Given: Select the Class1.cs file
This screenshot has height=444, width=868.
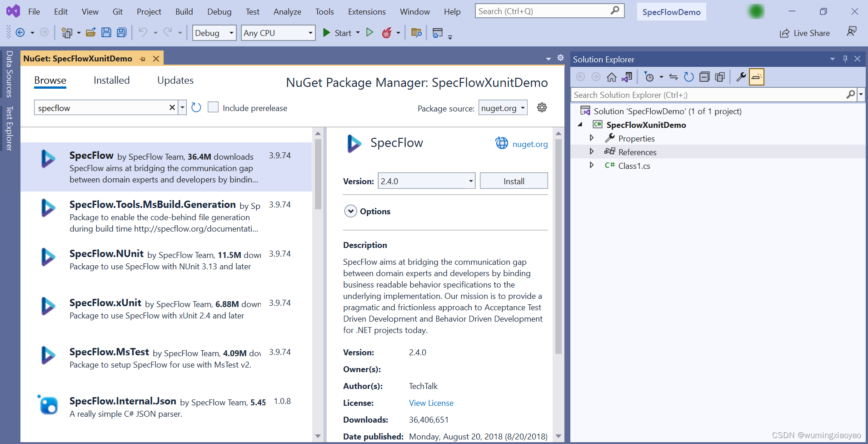Looking at the screenshot, I should pyautogui.click(x=634, y=166).
